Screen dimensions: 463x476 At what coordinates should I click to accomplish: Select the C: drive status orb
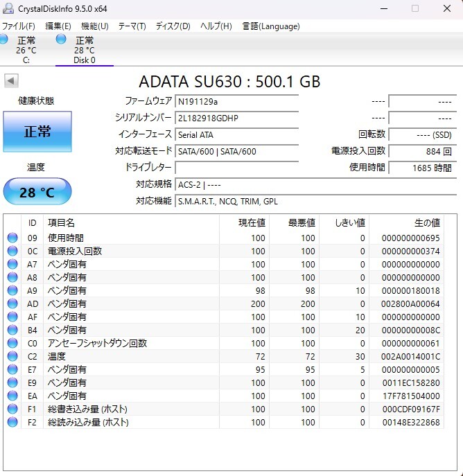[x=3, y=39]
